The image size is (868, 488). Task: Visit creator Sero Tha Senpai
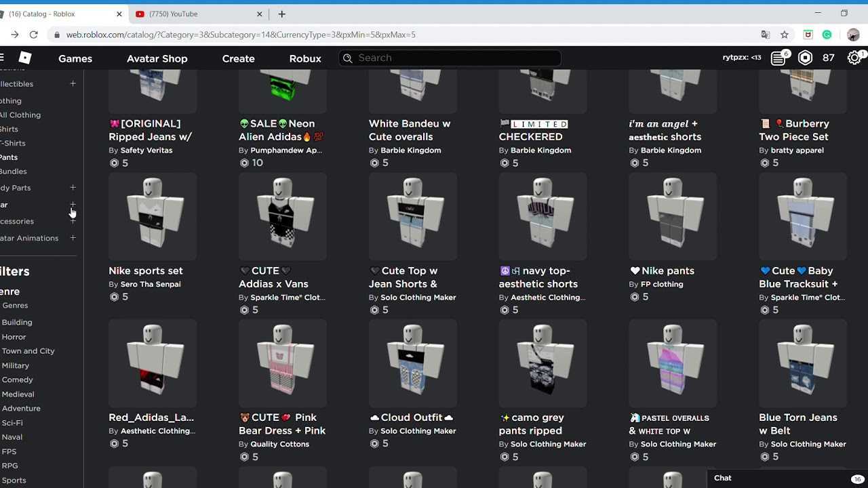click(x=151, y=284)
